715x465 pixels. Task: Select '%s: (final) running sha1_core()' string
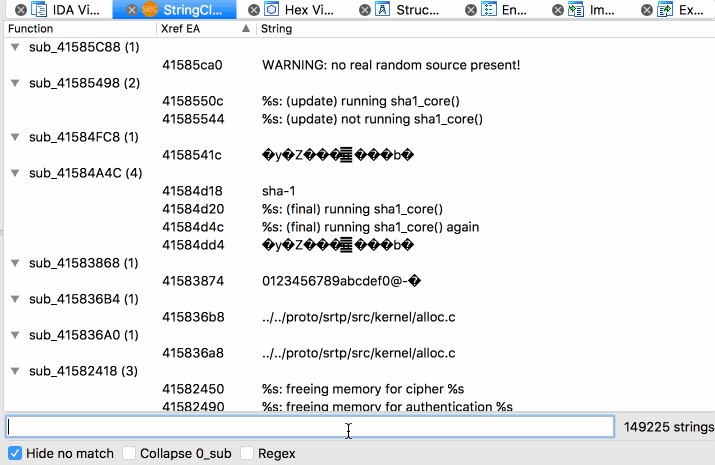(x=352, y=209)
